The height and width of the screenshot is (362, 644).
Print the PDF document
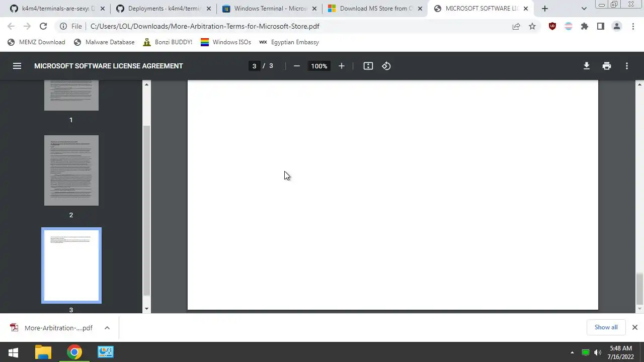607,66
